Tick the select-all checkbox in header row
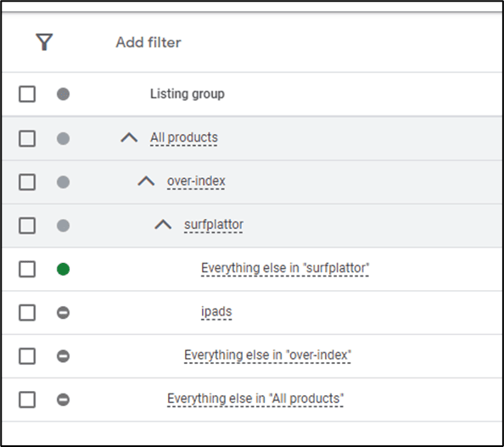This screenshot has width=504, height=447. tap(27, 94)
